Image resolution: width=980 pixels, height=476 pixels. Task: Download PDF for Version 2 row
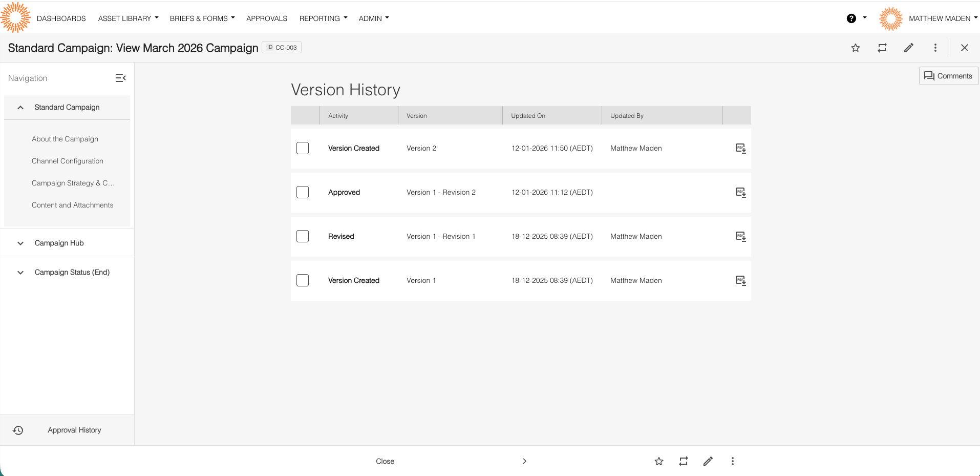tap(740, 149)
